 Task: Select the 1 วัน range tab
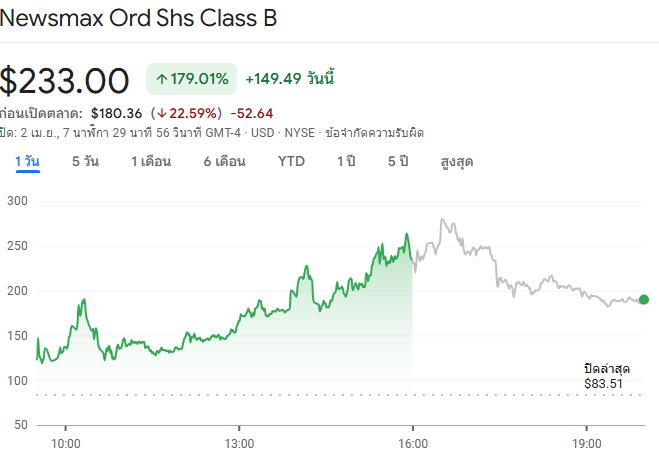(x=27, y=161)
